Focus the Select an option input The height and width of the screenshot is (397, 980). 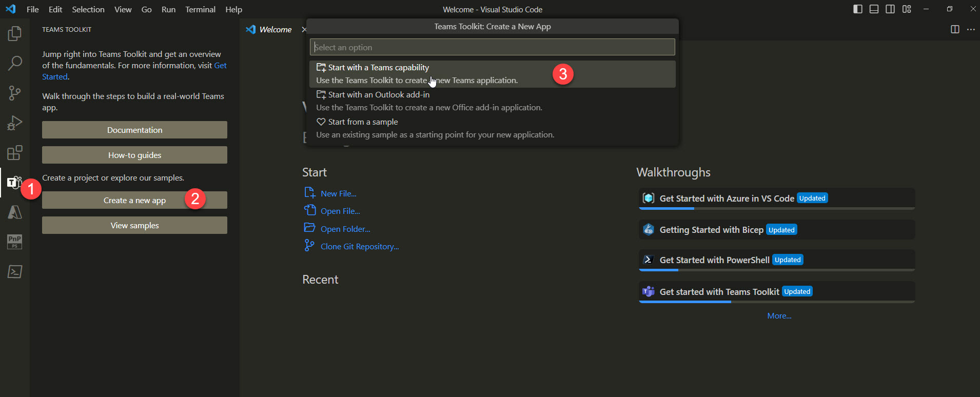pyautogui.click(x=492, y=47)
